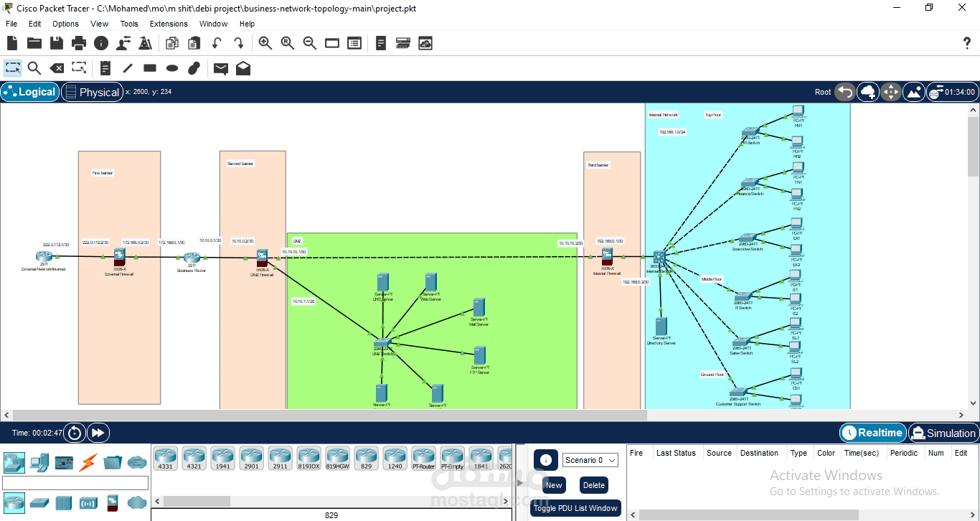Screen dimensions: 980x521
Task: Select the Business Router on the canvas
Action: (191, 258)
